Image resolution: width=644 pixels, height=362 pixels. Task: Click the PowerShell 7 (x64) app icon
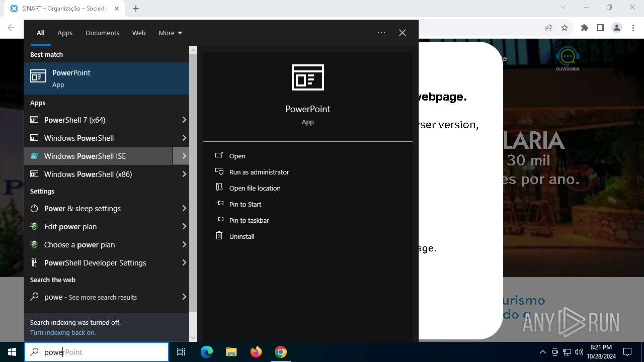[34, 120]
